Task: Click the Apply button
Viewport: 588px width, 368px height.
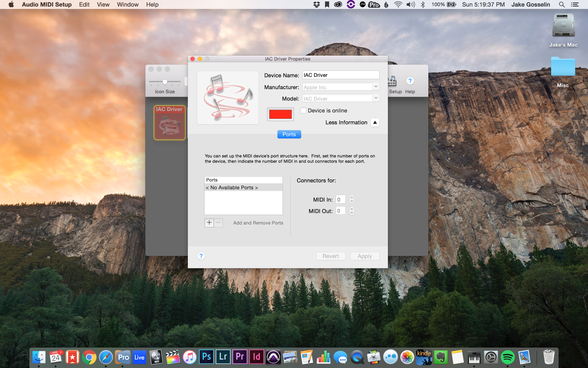Action: point(365,256)
